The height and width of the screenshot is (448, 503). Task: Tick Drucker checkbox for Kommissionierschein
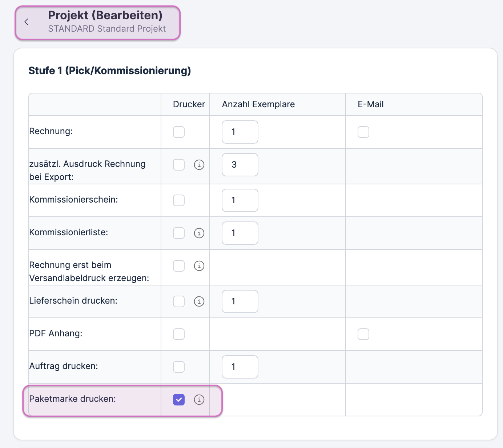coord(179,200)
